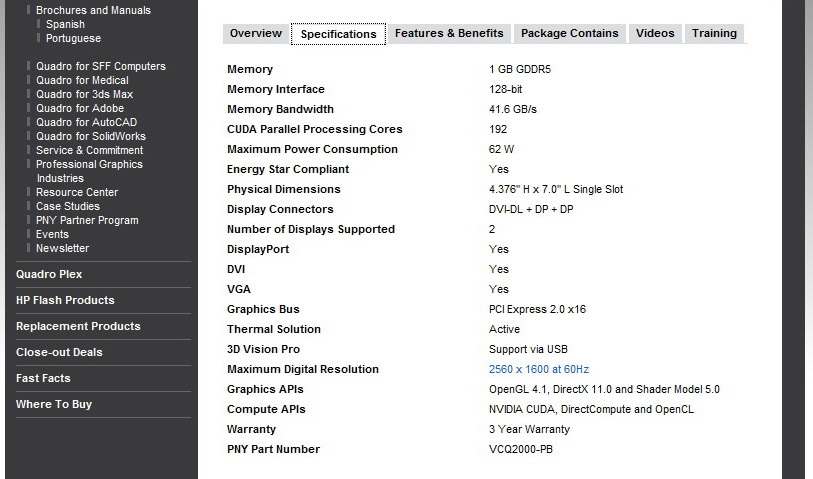Open the Package Contains tab
Image resolution: width=813 pixels, height=479 pixels.
(x=570, y=33)
